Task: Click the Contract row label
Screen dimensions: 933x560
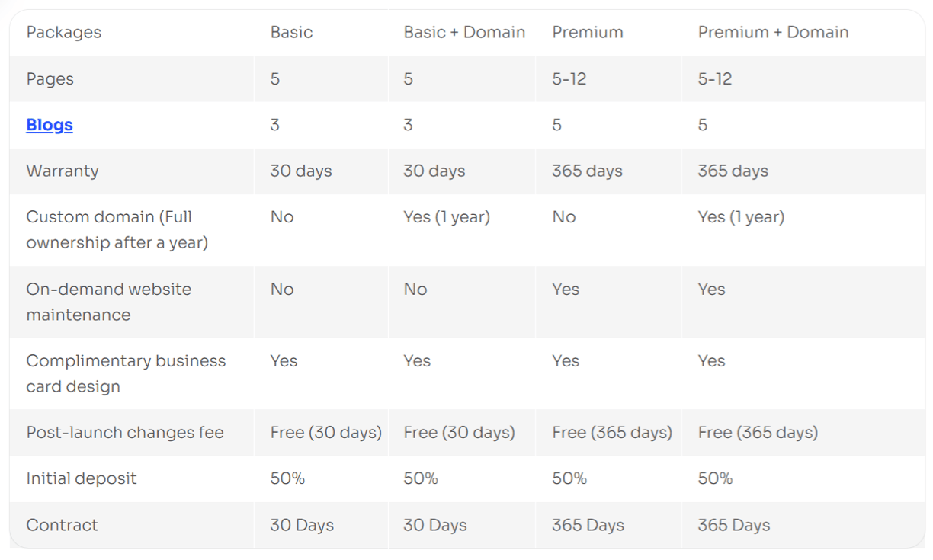Action: [x=63, y=525]
